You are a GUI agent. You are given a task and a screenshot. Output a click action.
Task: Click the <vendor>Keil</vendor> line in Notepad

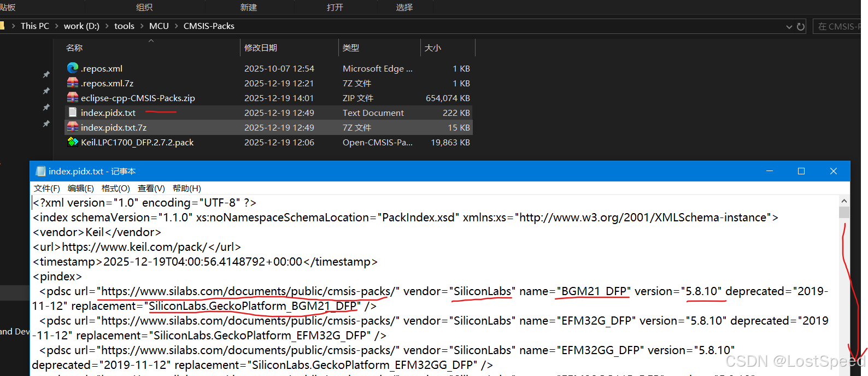pyautogui.click(x=97, y=232)
